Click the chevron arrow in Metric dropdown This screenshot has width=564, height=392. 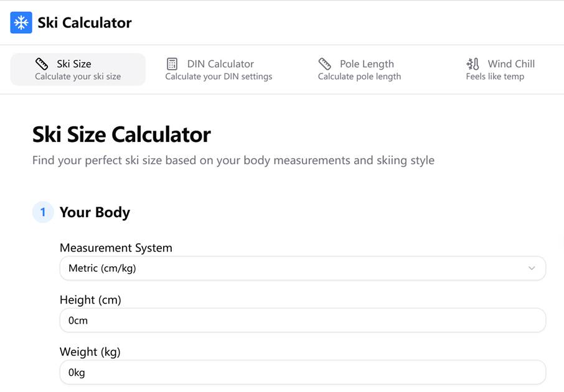[x=532, y=268]
